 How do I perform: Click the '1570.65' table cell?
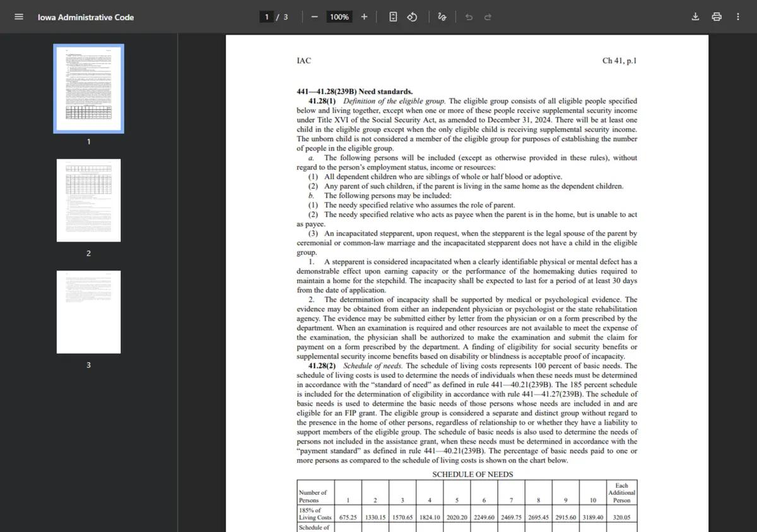point(402,517)
